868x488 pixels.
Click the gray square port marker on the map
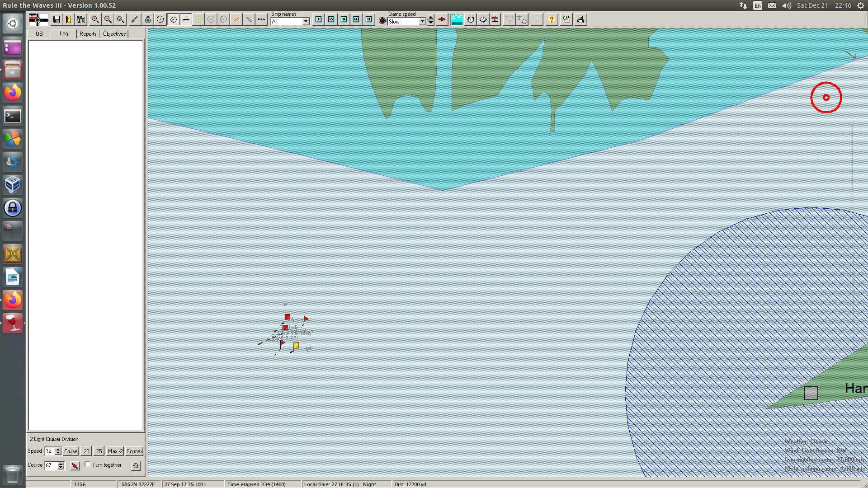(x=811, y=393)
